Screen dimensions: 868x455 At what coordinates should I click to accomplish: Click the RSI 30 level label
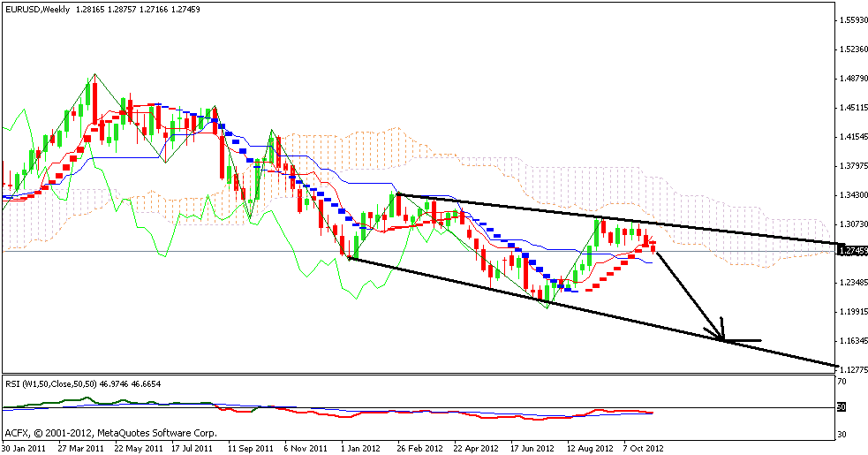coord(842,434)
